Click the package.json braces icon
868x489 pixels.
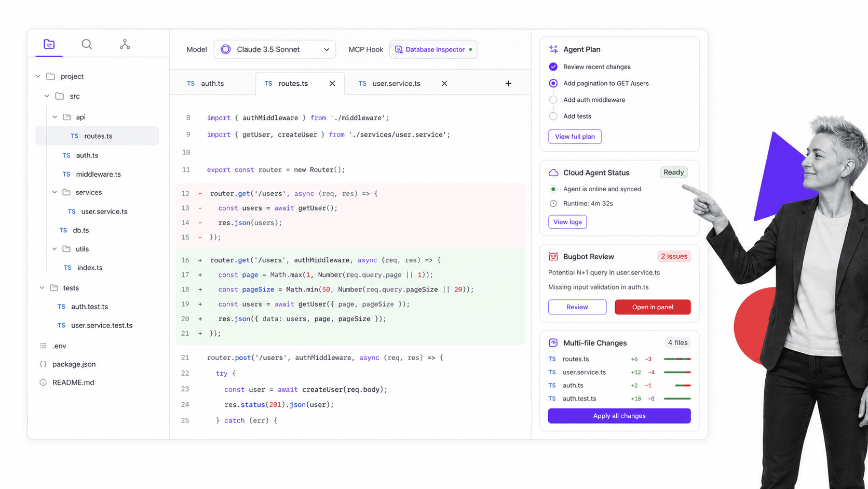pyautogui.click(x=43, y=364)
